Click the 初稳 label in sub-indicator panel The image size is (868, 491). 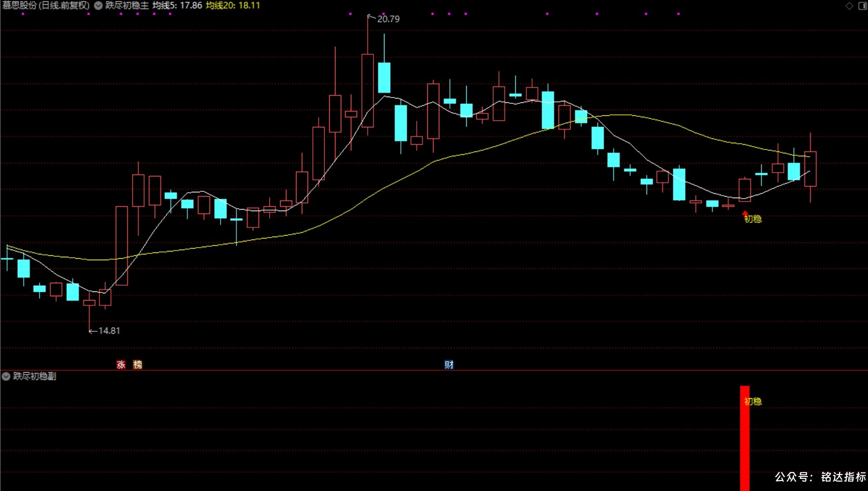click(753, 402)
